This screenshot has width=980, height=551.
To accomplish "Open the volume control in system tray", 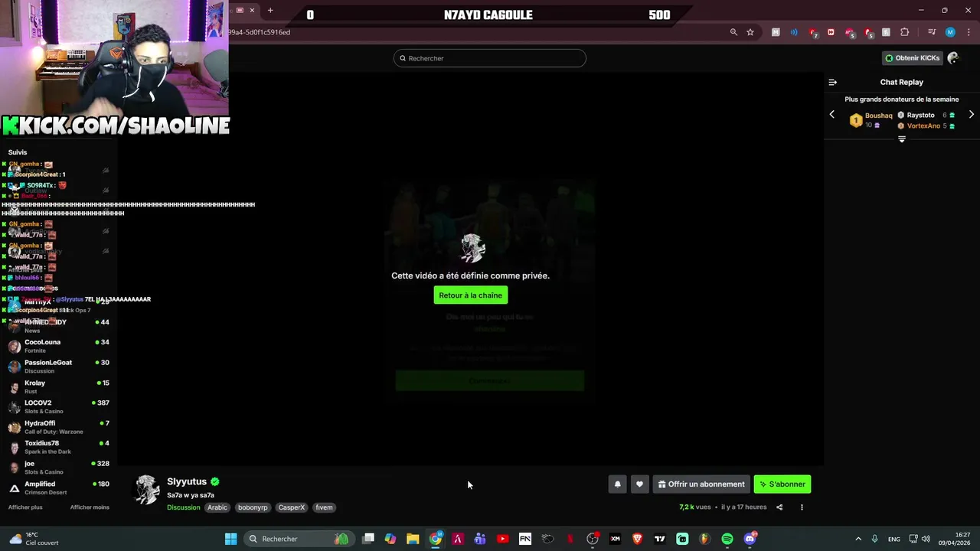I will point(926,539).
